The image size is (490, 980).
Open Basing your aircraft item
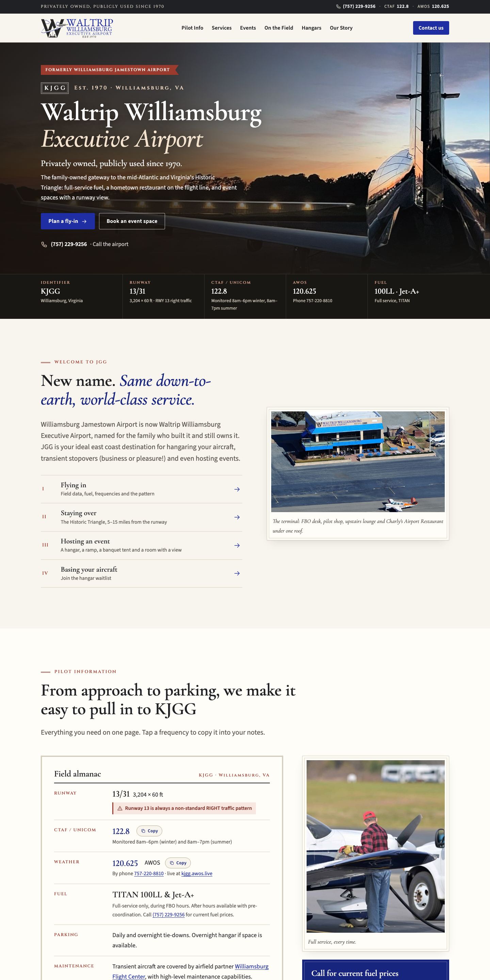(x=142, y=573)
